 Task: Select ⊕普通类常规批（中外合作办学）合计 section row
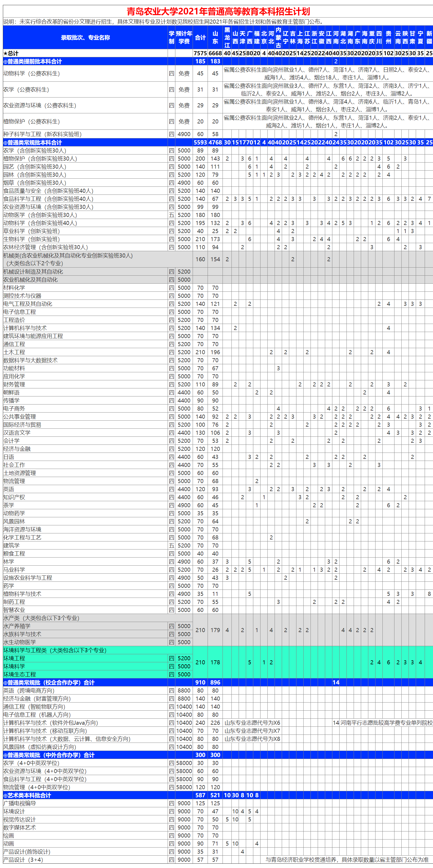pyautogui.click(x=218, y=755)
